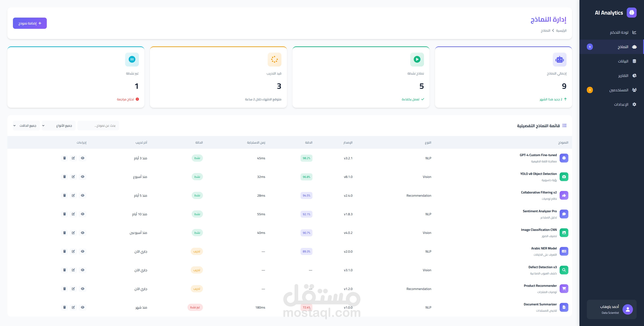Open the جميع الأنواع types dropdown

[x=59, y=126]
